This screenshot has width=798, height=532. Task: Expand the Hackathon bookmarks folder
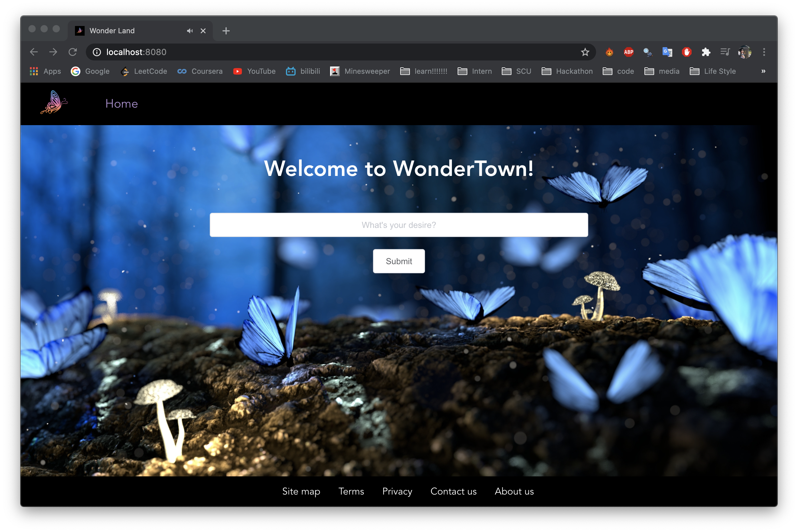point(567,71)
